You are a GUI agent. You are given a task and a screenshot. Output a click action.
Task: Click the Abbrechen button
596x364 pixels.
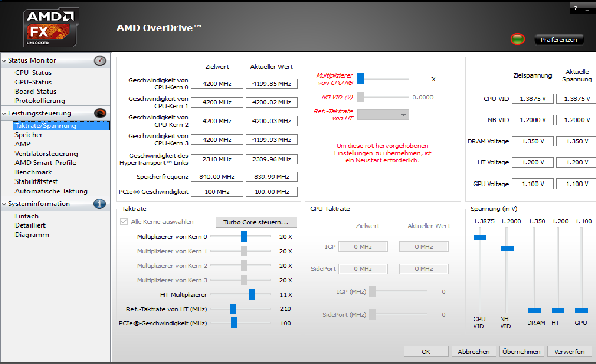coord(473,352)
